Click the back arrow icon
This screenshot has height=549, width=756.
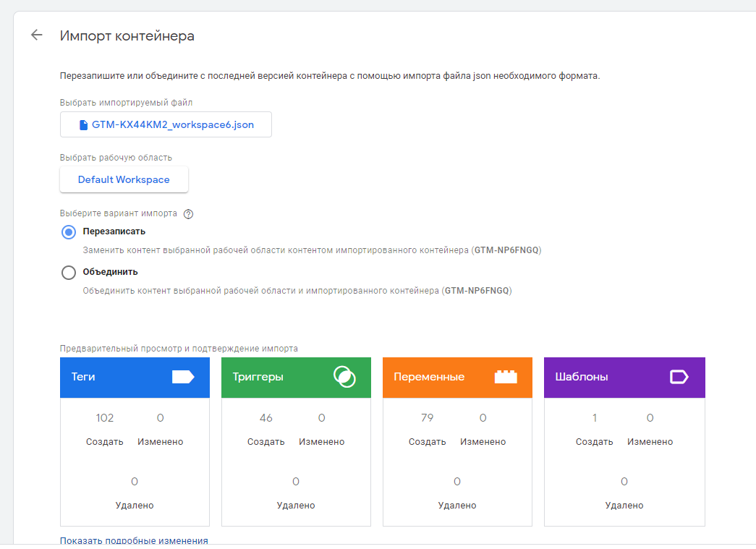(37, 35)
